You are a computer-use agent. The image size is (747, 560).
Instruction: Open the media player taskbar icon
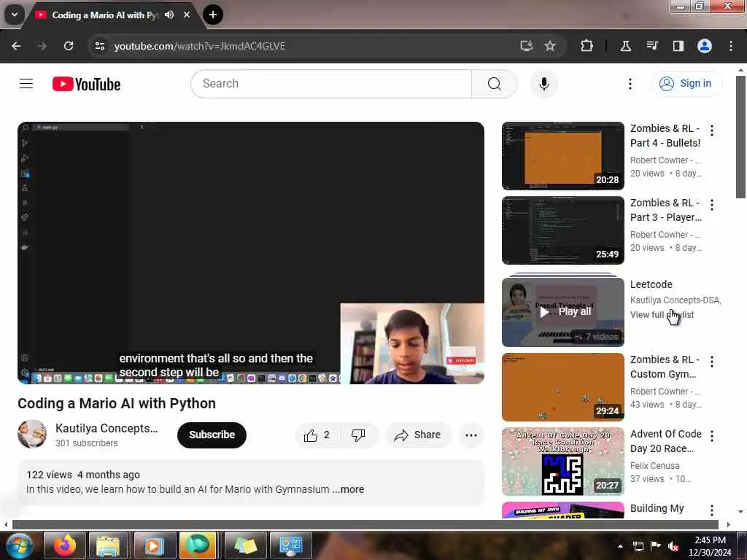pyautogui.click(x=154, y=545)
